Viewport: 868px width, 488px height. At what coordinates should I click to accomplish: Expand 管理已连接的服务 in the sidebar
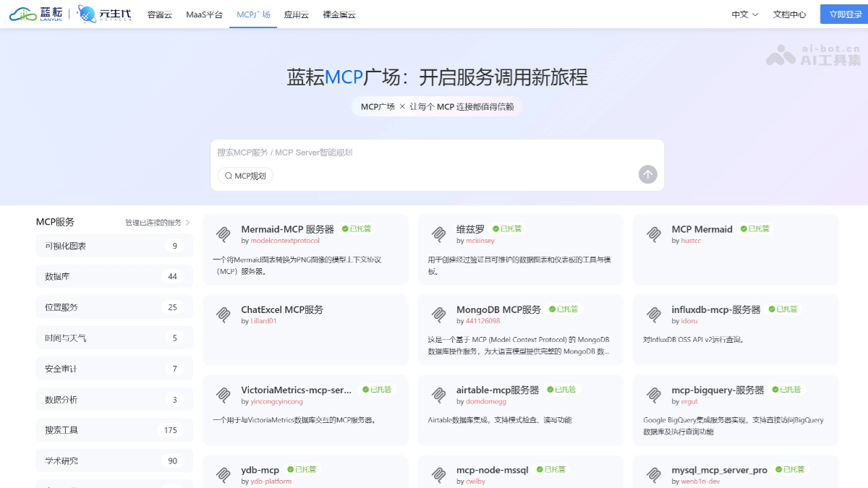coord(153,222)
